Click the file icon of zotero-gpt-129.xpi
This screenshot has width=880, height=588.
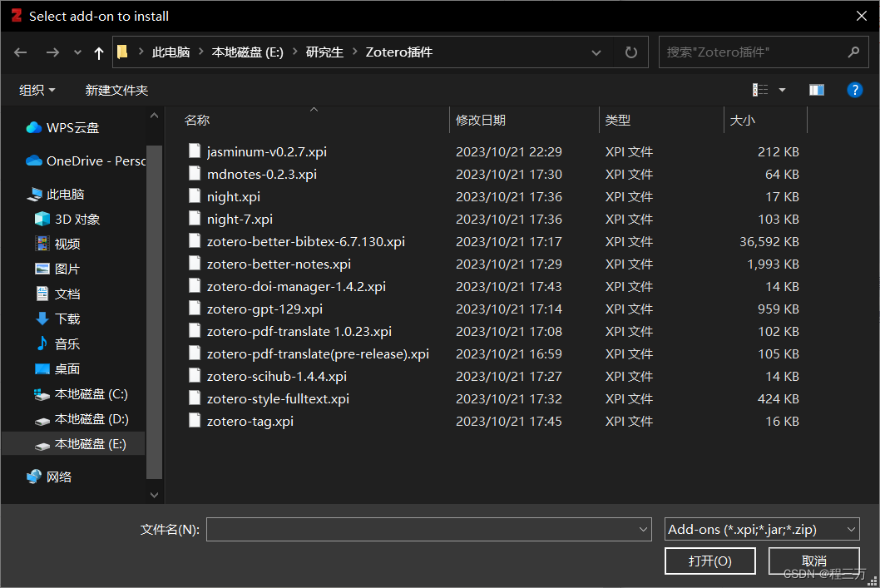click(x=194, y=308)
